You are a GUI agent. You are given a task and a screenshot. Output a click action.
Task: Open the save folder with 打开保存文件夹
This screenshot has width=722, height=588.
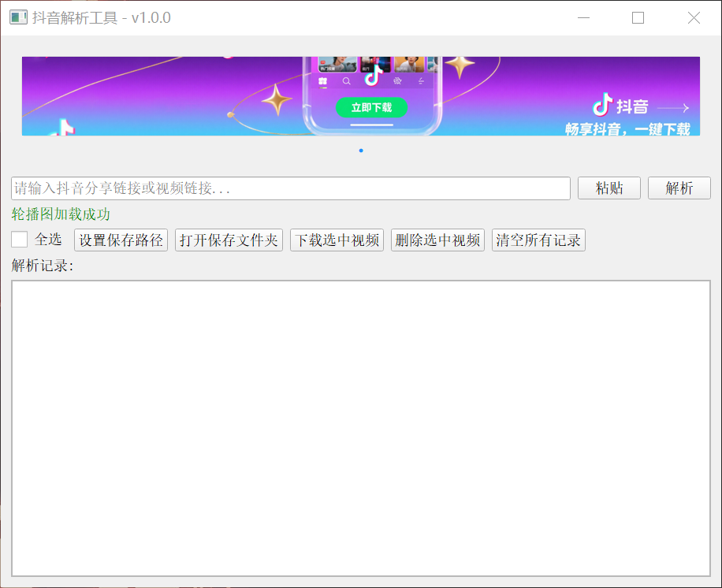pyautogui.click(x=229, y=240)
